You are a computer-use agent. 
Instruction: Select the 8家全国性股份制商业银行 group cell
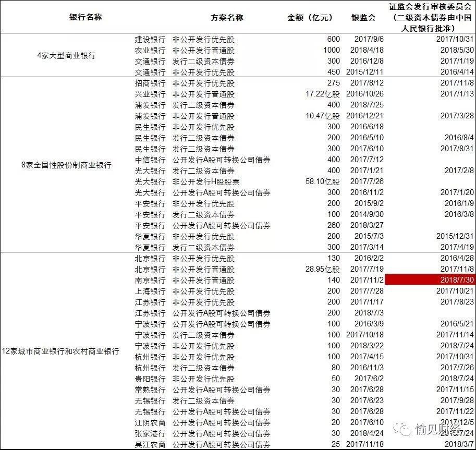click(x=67, y=165)
